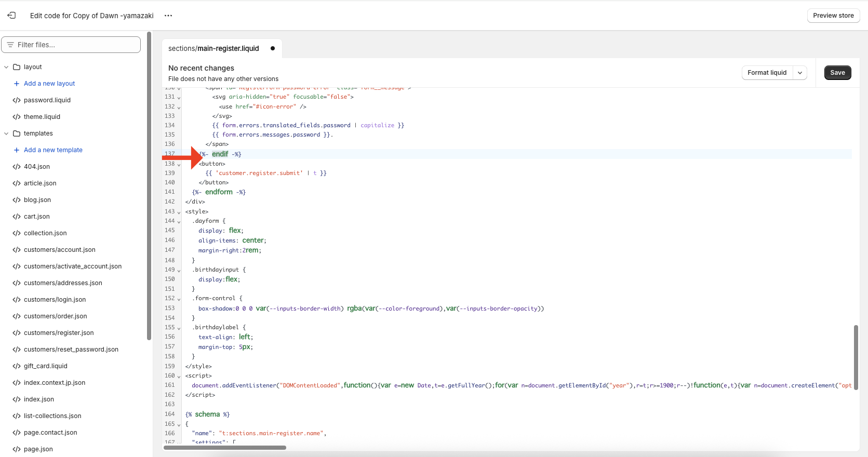Click the unsaved dot on main-register.liquid tab

coord(273,48)
